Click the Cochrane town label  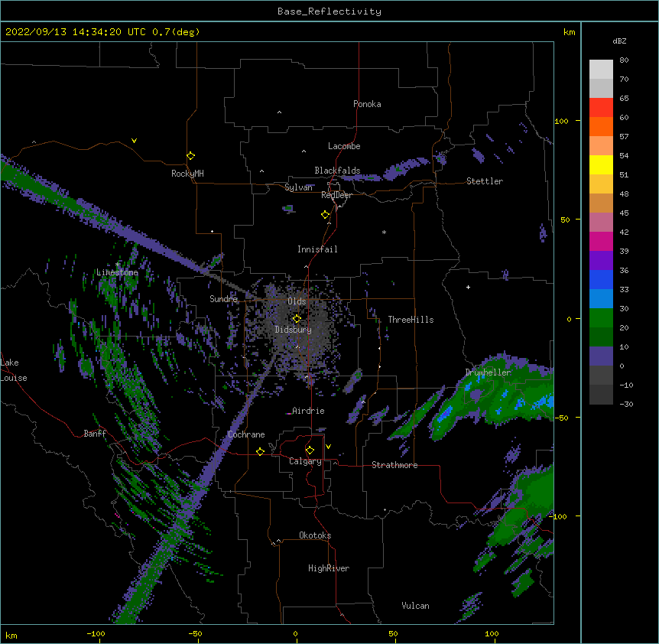(246, 434)
